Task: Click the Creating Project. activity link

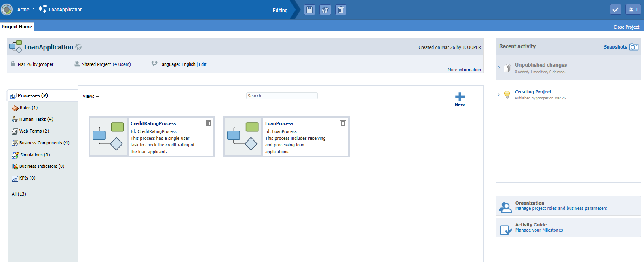Action: tap(534, 92)
